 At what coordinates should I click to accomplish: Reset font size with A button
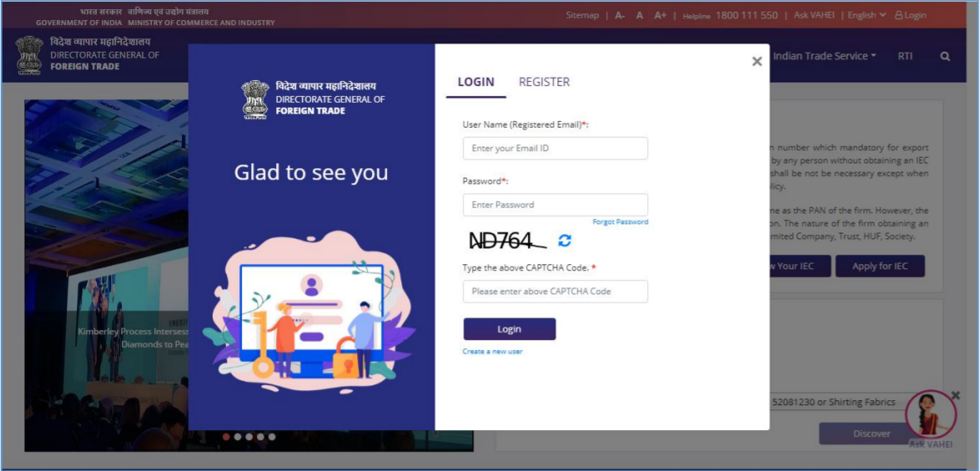click(x=640, y=16)
